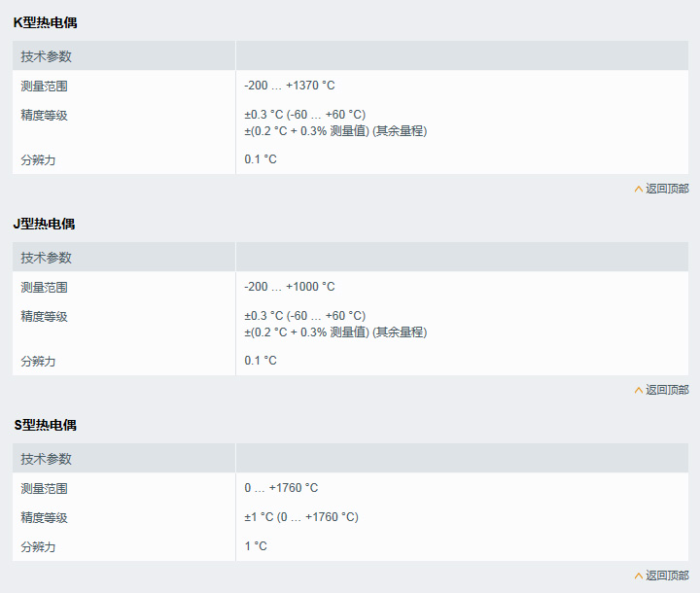The width and height of the screenshot is (700, 593).
Task: Click 技术参数 header in the S型热电偶 table
Action: (47, 459)
